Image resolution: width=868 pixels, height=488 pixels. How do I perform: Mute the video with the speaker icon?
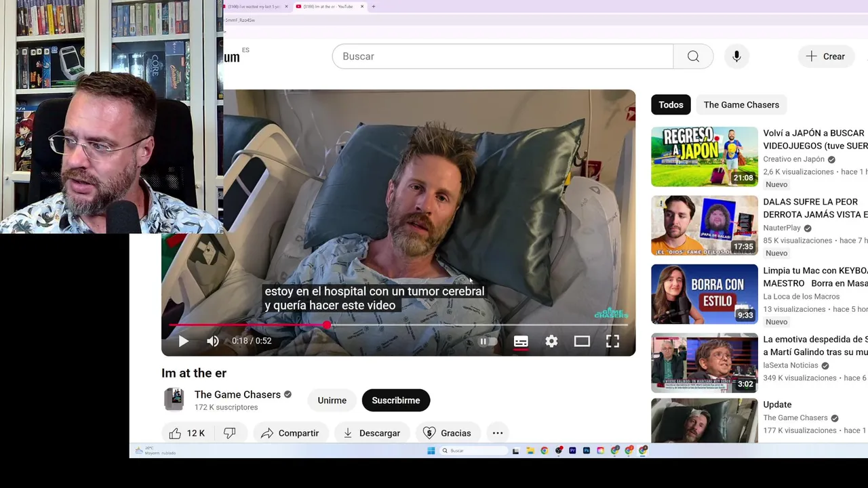point(213,341)
